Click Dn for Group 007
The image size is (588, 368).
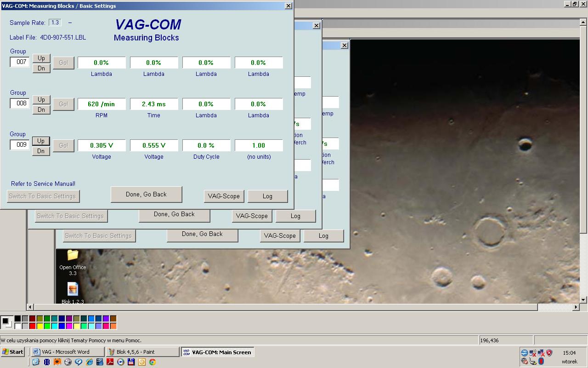[41, 69]
